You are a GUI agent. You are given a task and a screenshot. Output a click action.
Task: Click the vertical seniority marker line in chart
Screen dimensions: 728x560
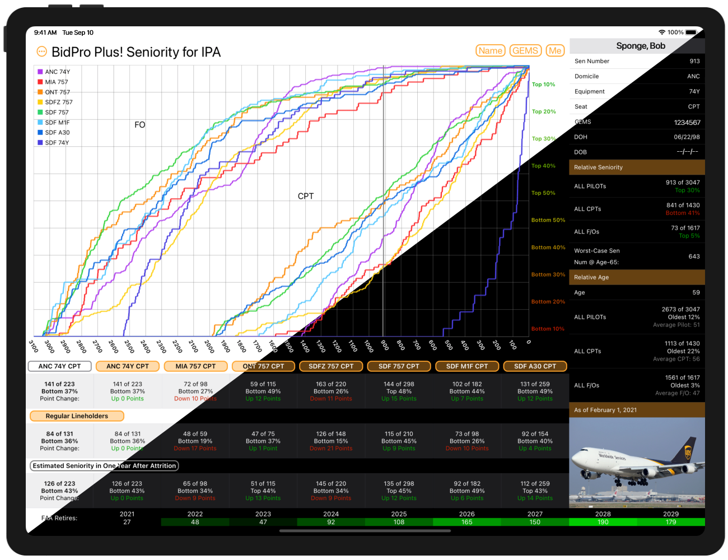point(383,200)
